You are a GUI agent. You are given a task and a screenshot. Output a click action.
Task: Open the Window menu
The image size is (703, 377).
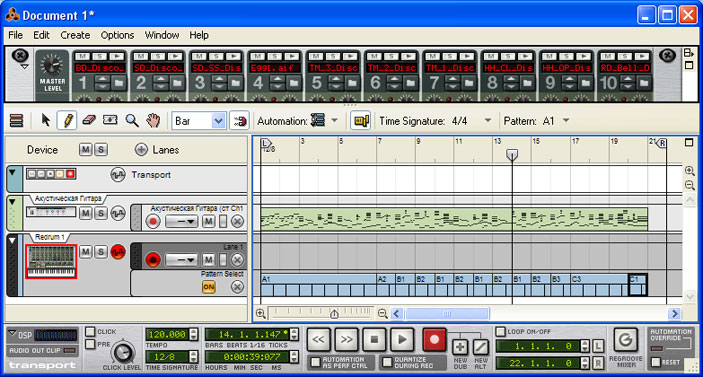pyautogui.click(x=162, y=35)
